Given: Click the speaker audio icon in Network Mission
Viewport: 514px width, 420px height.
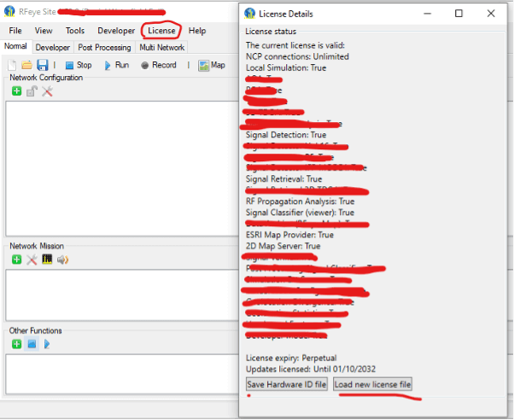Looking at the screenshot, I should coord(62,260).
